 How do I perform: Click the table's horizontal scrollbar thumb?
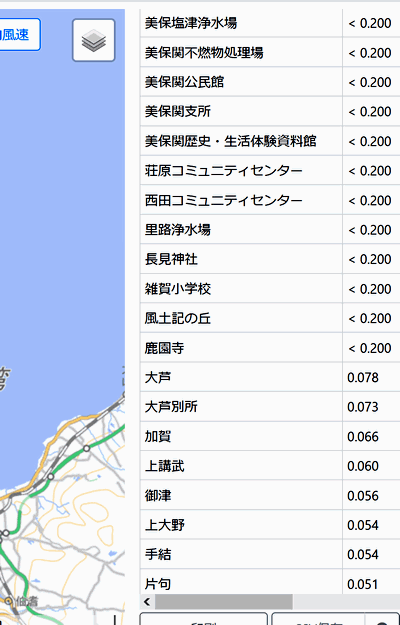224,601
